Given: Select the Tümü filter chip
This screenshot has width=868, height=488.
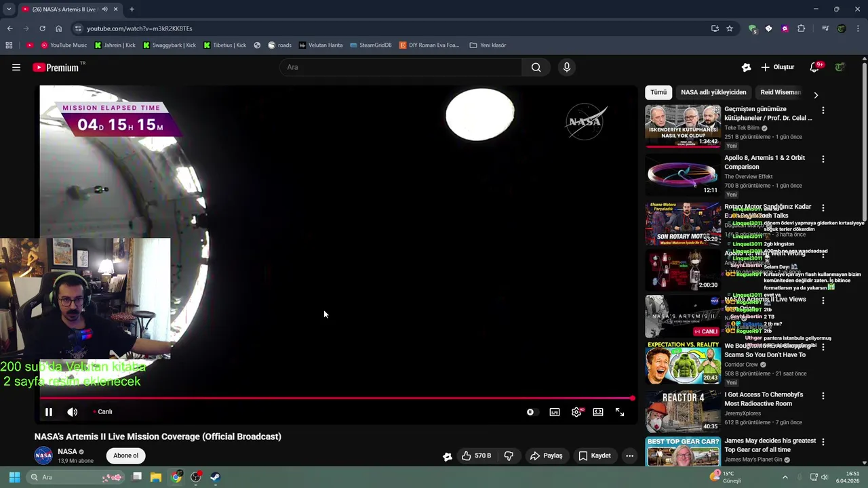Looking at the screenshot, I should point(658,92).
